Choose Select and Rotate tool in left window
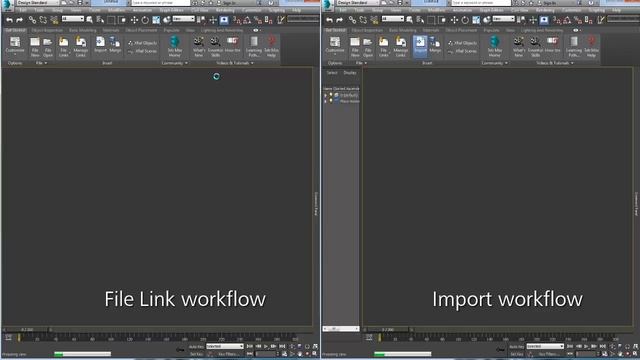The image size is (640, 360). (x=145, y=20)
